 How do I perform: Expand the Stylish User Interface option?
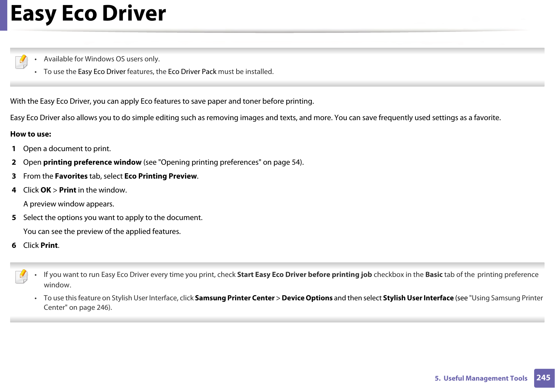[x=418, y=298]
